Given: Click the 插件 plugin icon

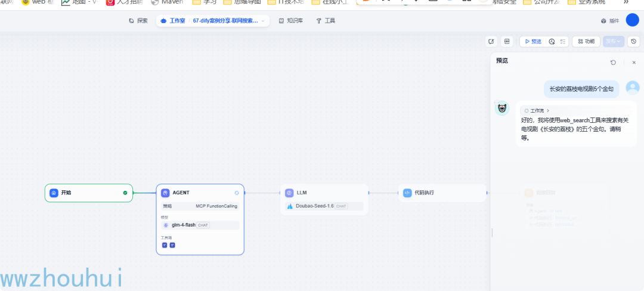Looking at the screenshot, I should [x=603, y=21].
